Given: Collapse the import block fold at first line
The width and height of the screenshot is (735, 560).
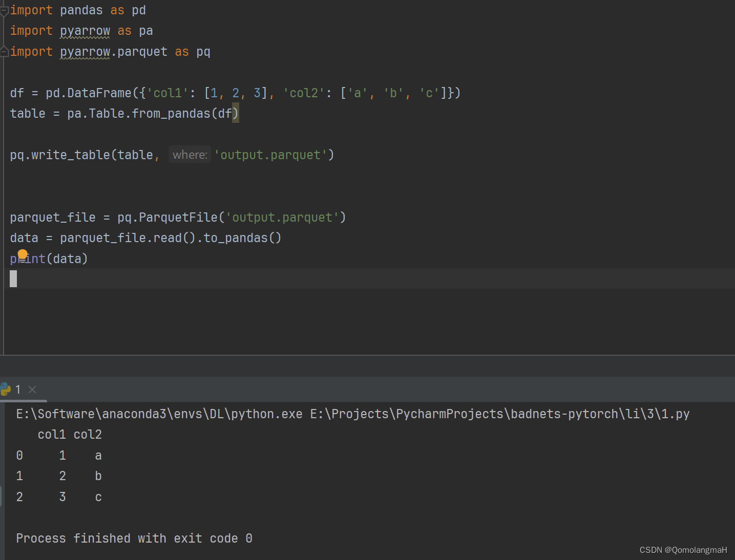Looking at the screenshot, I should (x=4, y=10).
